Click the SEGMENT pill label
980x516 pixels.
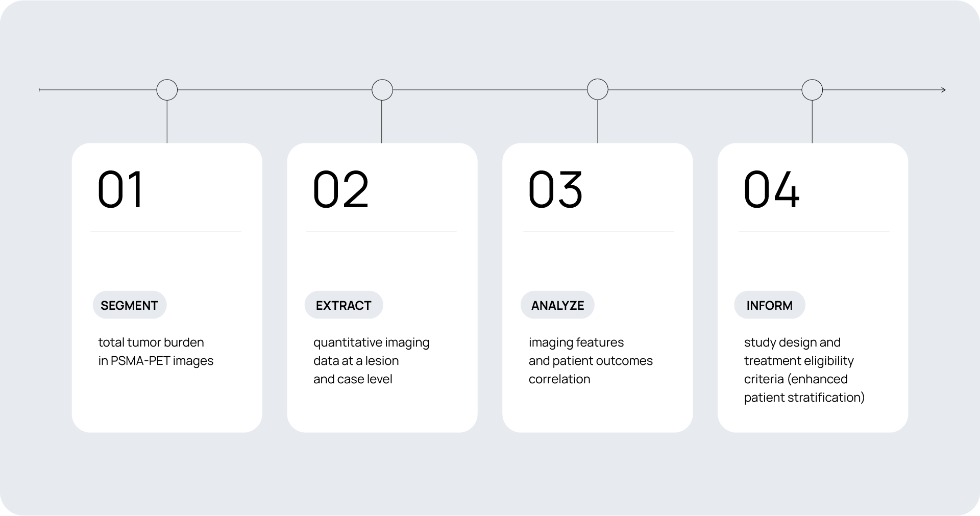click(130, 305)
